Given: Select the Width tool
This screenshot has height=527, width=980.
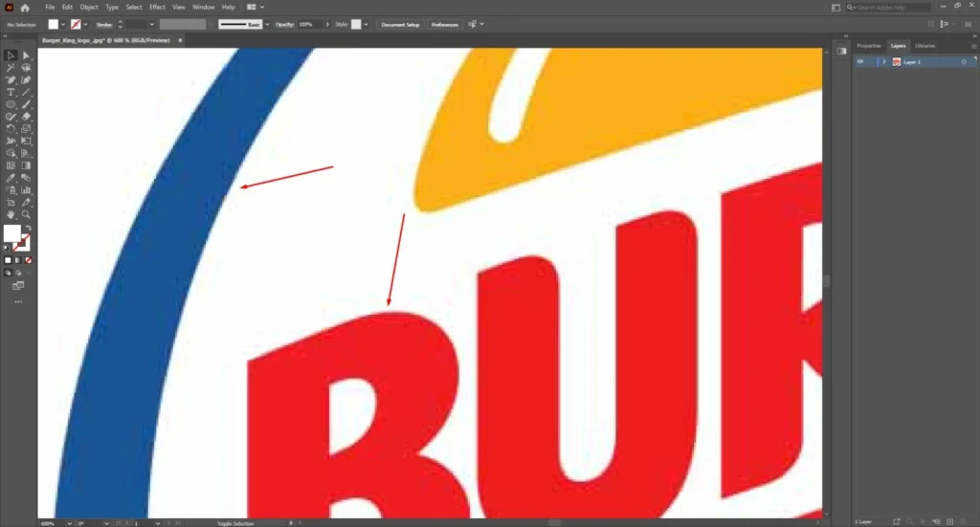Looking at the screenshot, I should tap(11, 142).
